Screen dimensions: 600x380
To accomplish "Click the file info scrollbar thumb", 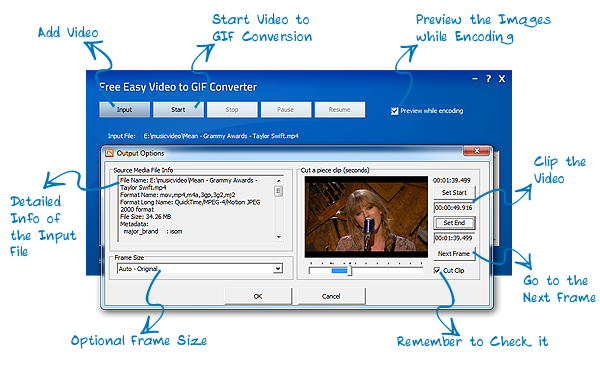I will pyautogui.click(x=279, y=191).
